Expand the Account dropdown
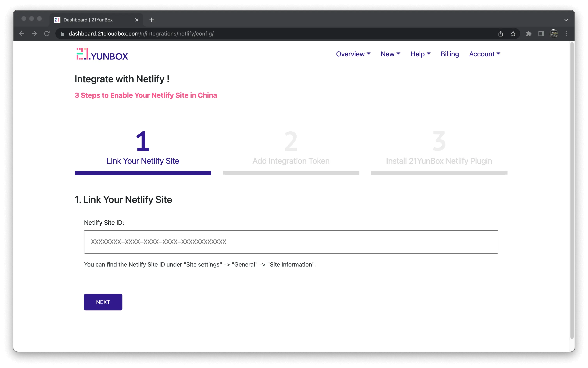Screen dimensions: 588x368 pyautogui.click(x=484, y=54)
